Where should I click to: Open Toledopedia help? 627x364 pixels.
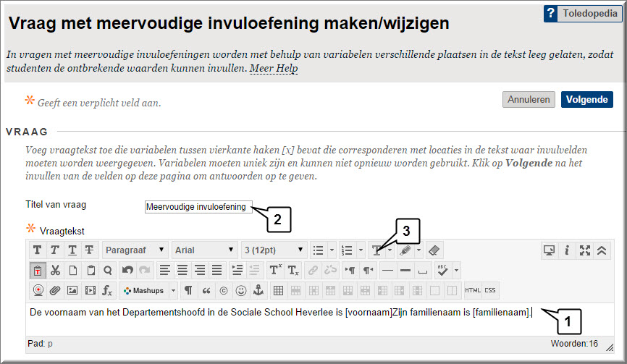coord(582,14)
